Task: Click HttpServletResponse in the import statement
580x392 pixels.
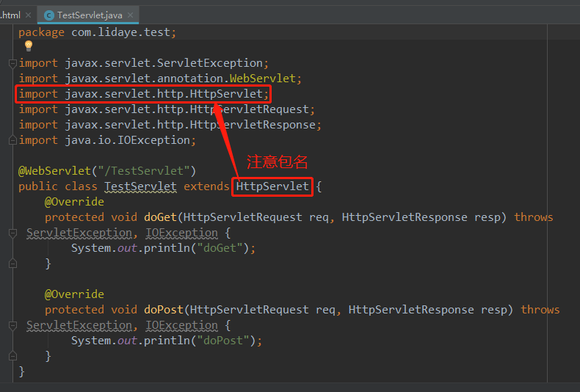Action: [253, 125]
